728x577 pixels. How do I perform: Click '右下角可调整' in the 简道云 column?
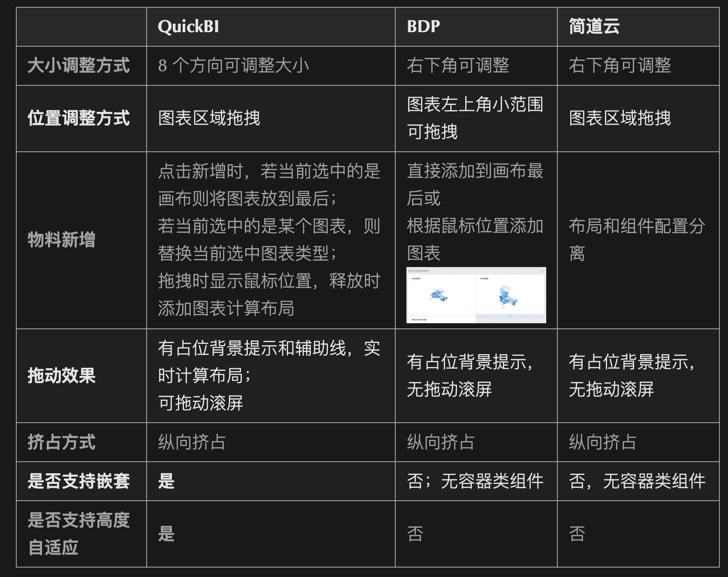coord(620,66)
